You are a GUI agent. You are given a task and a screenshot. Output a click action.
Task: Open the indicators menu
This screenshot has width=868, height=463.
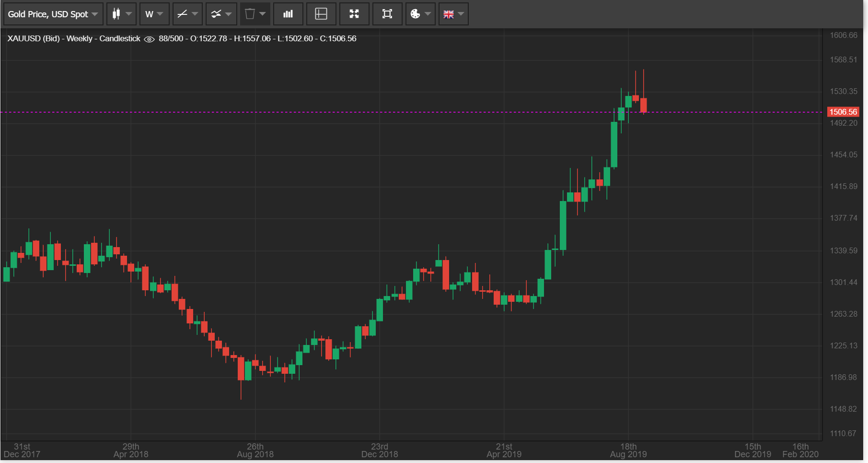pos(221,14)
